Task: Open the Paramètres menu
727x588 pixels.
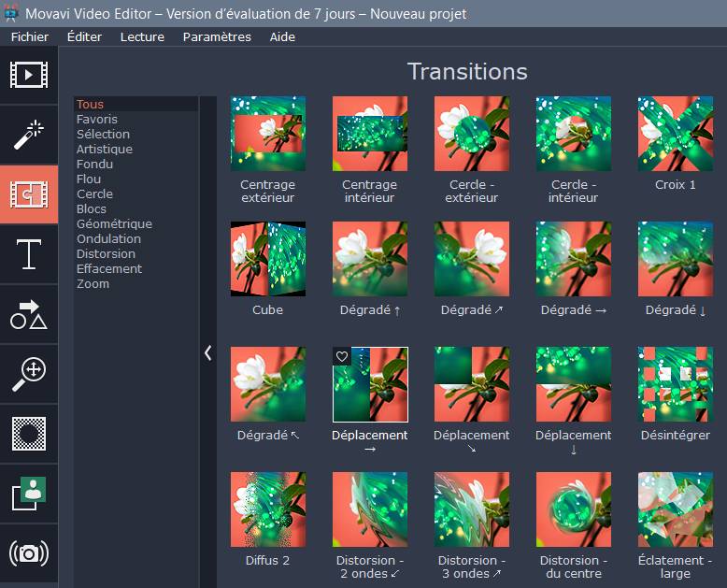Action: (x=217, y=36)
